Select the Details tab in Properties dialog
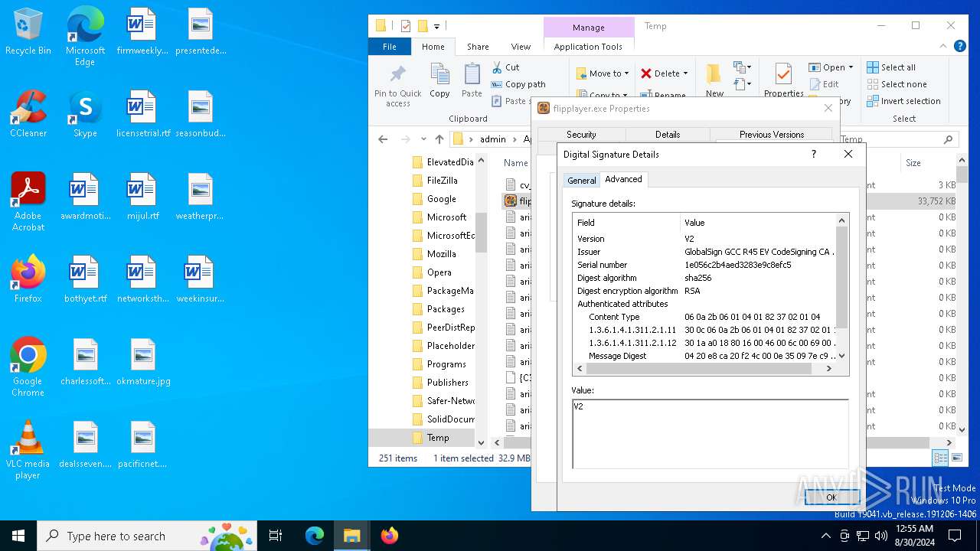980x551 pixels. 667,135
